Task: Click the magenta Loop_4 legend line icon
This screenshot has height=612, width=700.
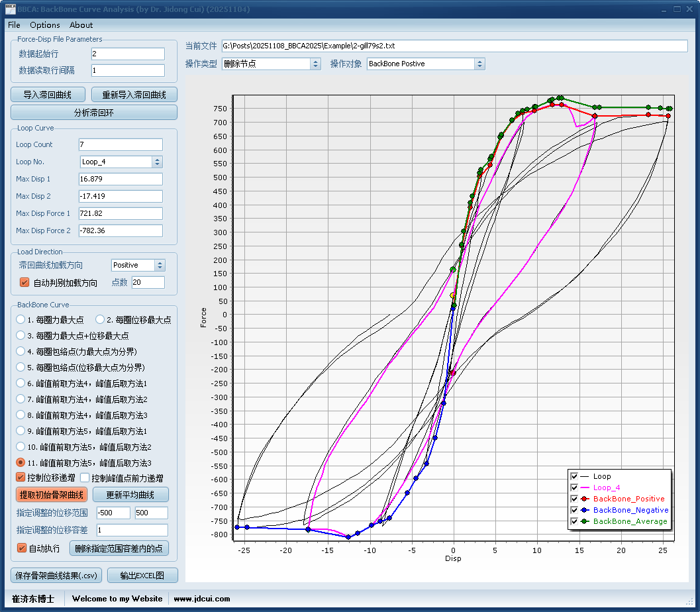Action: pyautogui.click(x=584, y=487)
